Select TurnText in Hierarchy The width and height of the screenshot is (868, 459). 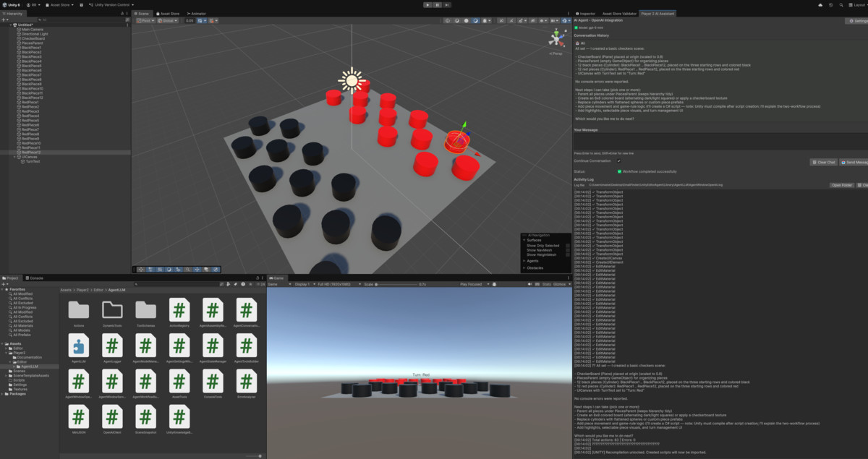pos(33,162)
